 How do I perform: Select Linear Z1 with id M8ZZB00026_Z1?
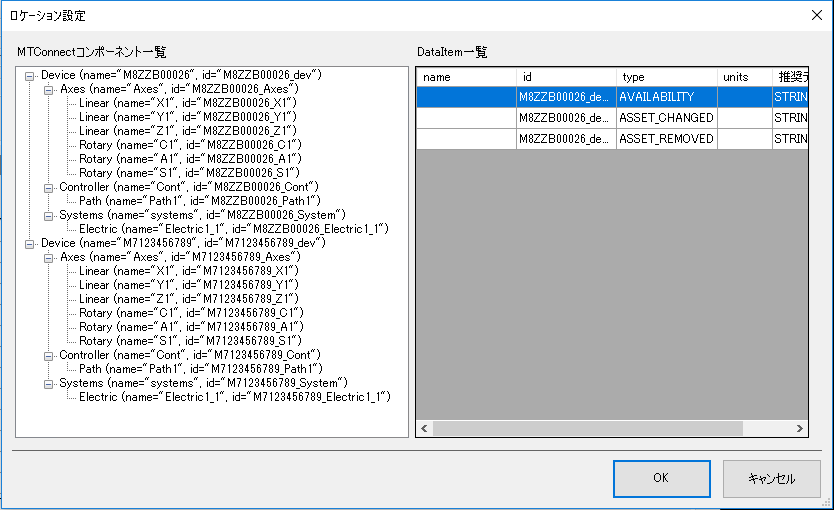click(x=188, y=131)
